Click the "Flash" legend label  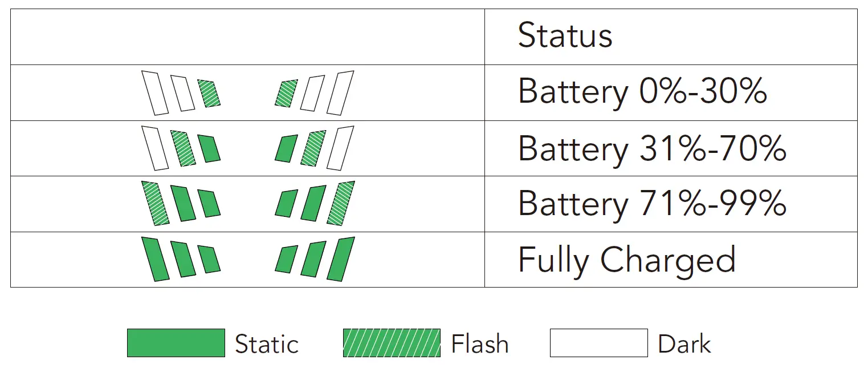point(479,344)
